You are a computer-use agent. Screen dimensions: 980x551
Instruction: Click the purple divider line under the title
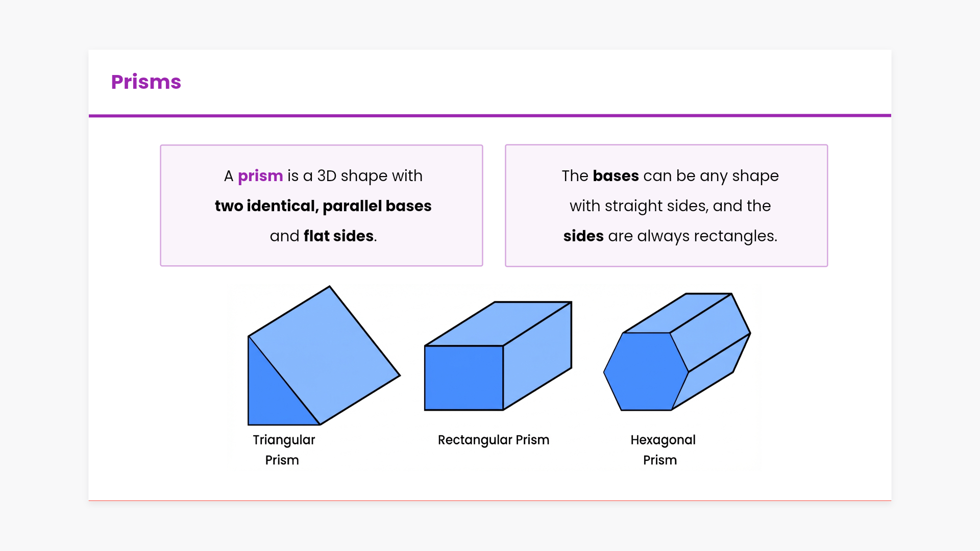tap(490, 116)
